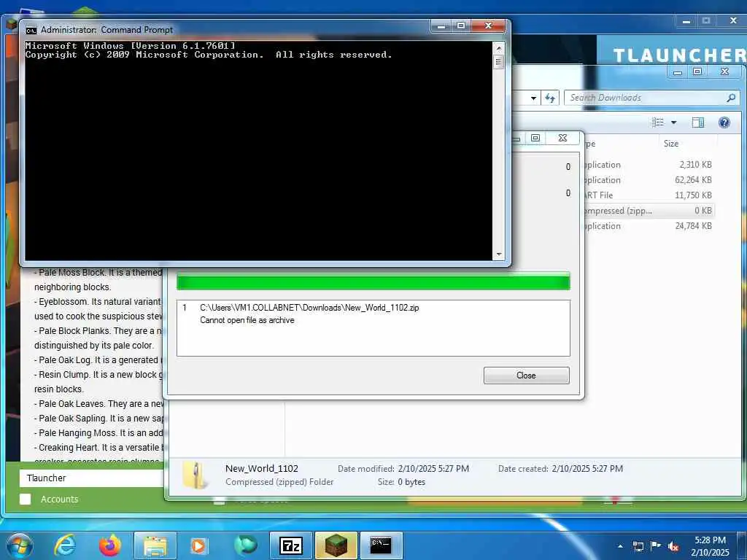
Task: Open Action Center flag icon in tray
Action: coord(656,545)
